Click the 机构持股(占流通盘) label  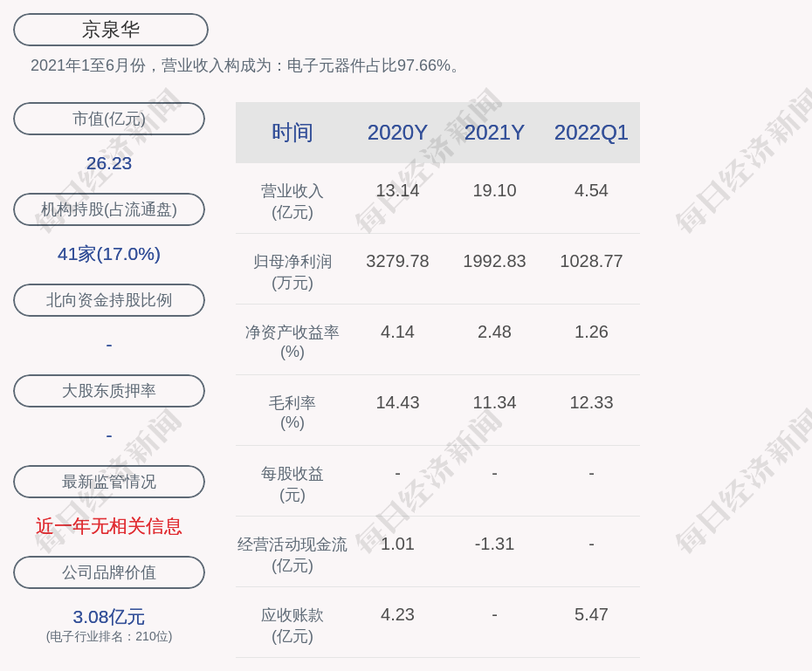point(109,209)
